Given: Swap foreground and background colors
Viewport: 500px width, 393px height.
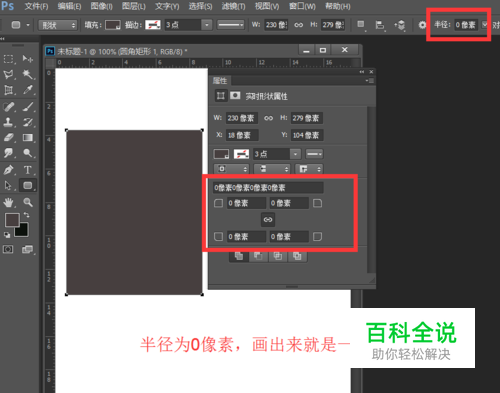Looking at the screenshot, I should pyautogui.click(x=26, y=215).
